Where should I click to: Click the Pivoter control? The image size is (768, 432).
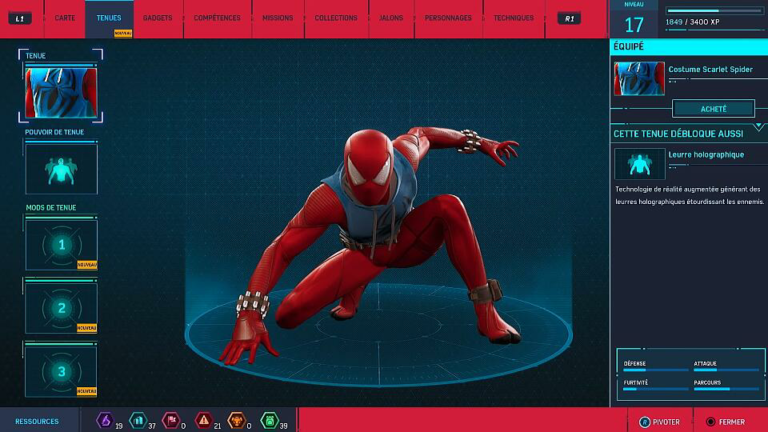click(x=659, y=422)
